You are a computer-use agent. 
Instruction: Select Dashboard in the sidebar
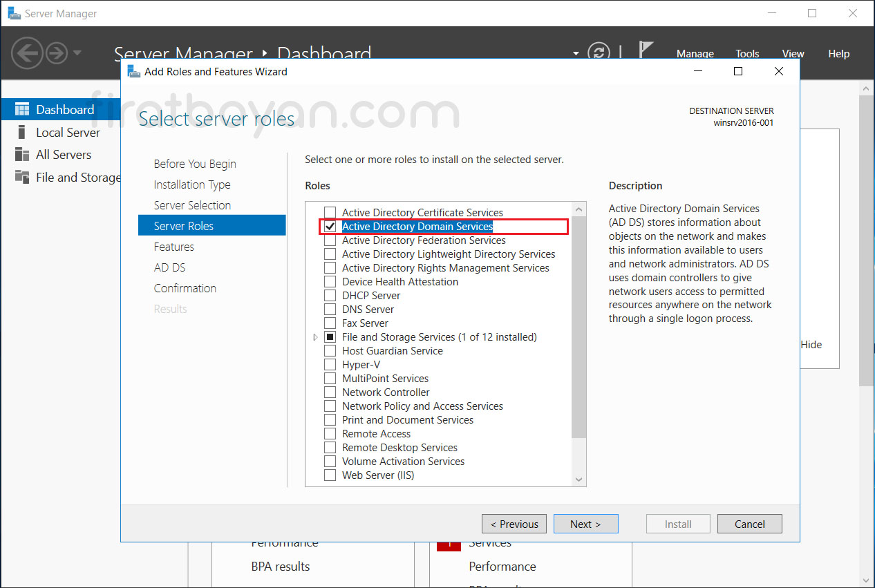click(61, 109)
